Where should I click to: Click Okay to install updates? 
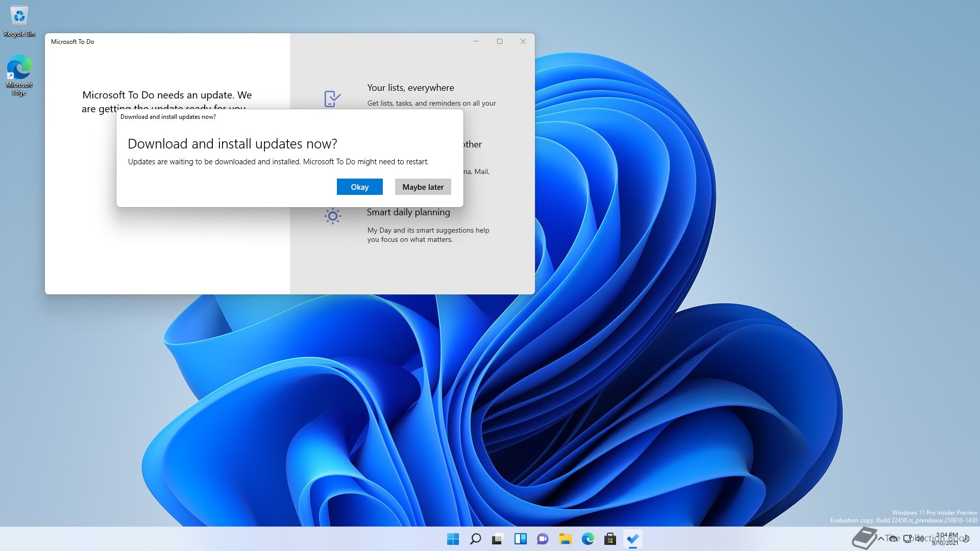359,187
